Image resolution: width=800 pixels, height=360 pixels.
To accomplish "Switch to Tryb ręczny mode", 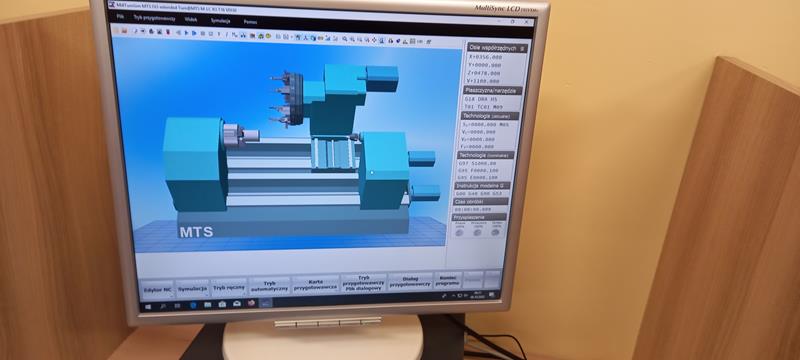I will click(x=229, y=288).
